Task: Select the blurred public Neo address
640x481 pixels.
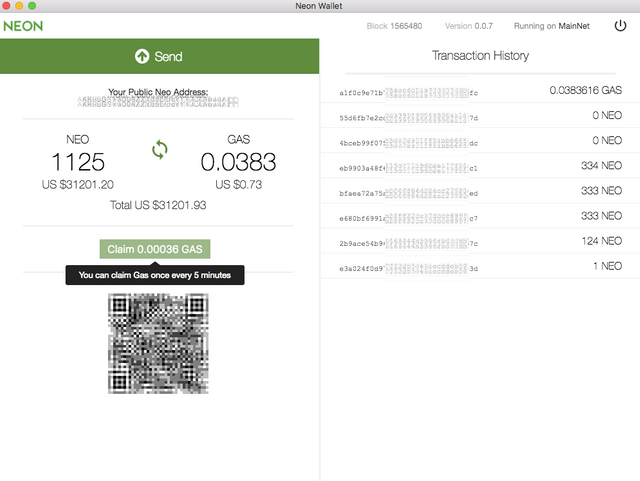Action: coord(158,102)
